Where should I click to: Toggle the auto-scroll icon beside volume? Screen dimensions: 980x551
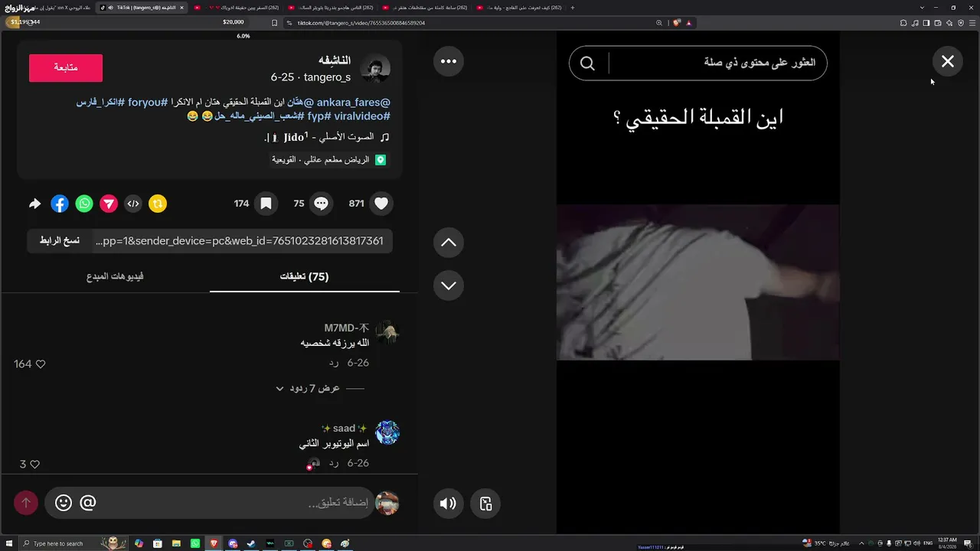[x=485, y=503]
